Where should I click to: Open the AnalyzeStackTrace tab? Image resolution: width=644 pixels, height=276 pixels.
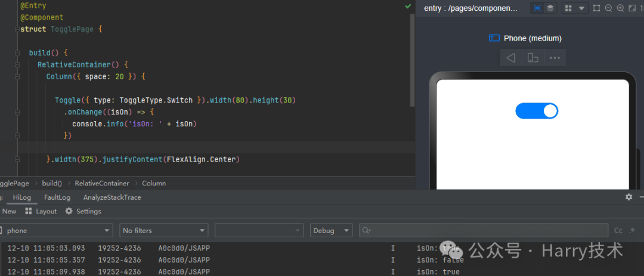pyautogui.click(x=112, y=197)
